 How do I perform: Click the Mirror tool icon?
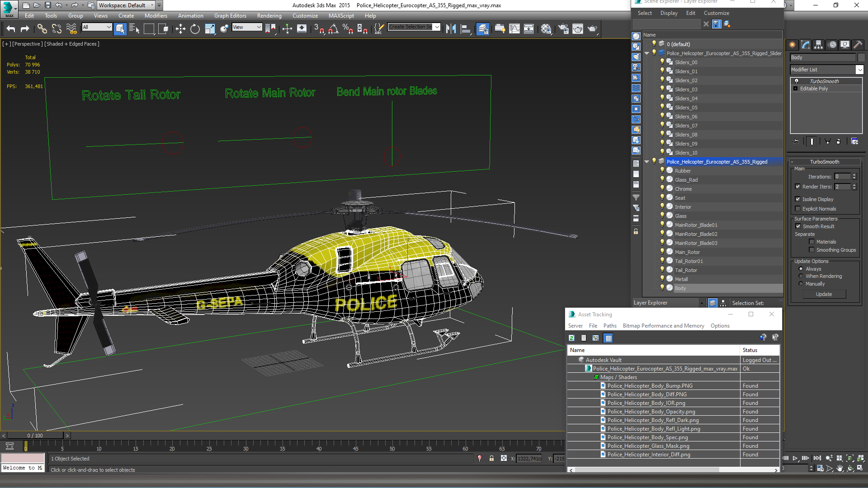coord(451,29)
